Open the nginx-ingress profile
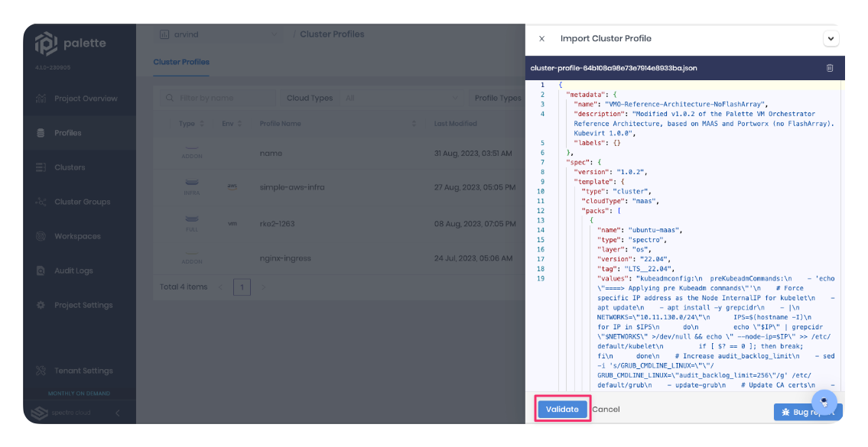 [285, 258]
